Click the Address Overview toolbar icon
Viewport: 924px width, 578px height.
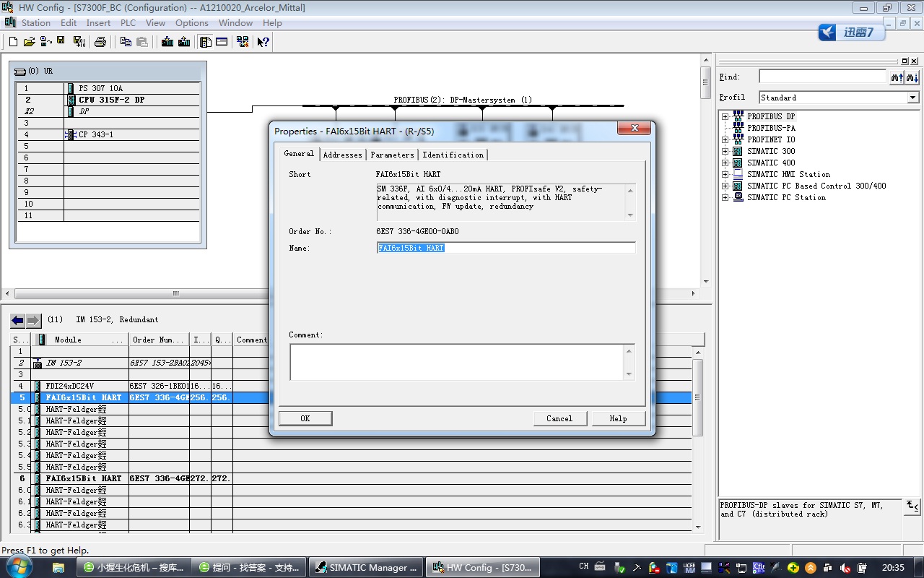(x=222, y=42)
